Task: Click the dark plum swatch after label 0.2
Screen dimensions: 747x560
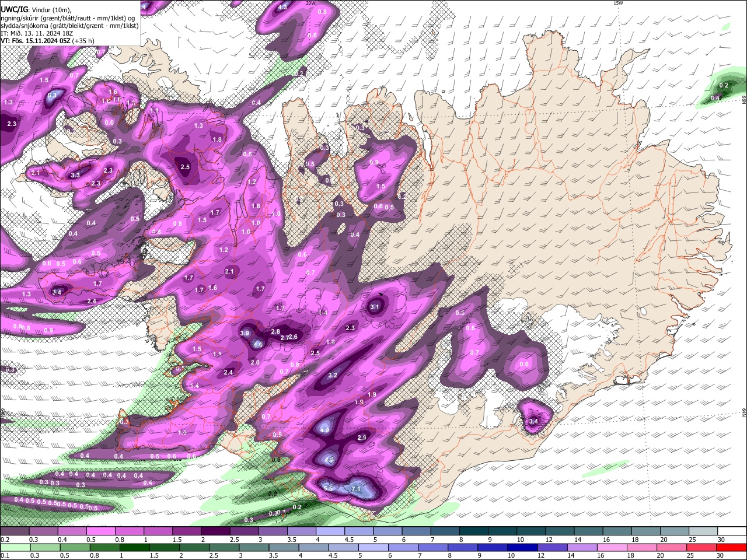Action: (x=15, y=531)
